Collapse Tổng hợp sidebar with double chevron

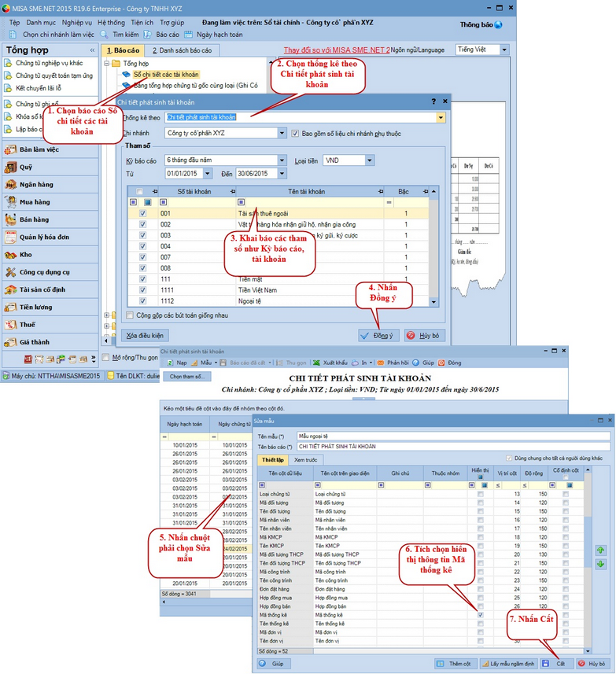pos(92,50)
